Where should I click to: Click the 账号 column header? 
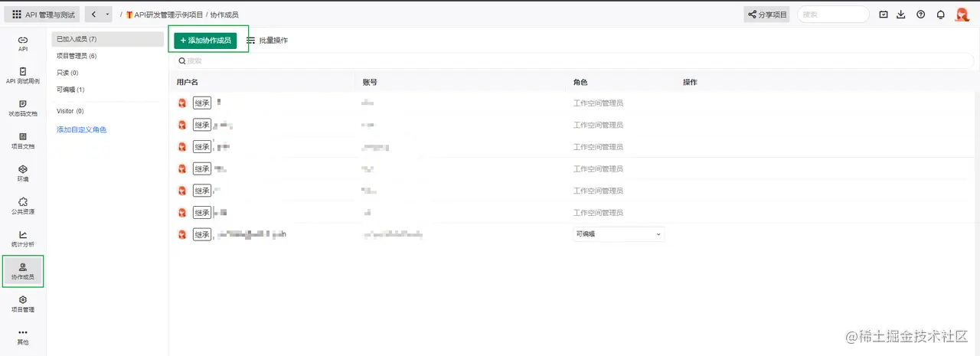pos(370,82)
